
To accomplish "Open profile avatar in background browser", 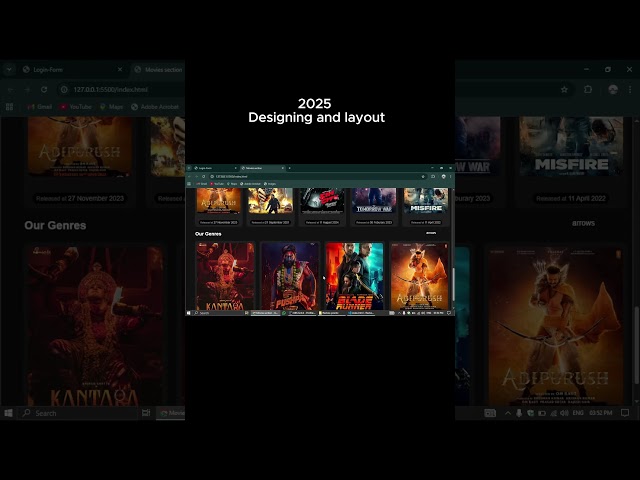I will click(x=613, y=89).
